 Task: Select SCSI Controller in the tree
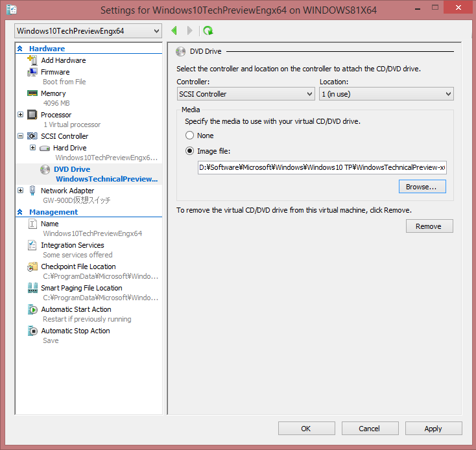pyautogui.click(x=65, y=136)
